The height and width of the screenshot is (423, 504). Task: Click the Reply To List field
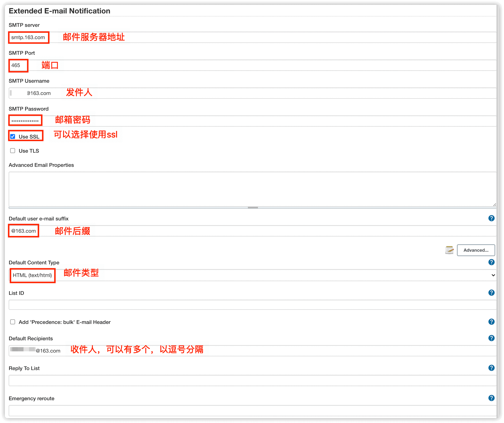252,381
